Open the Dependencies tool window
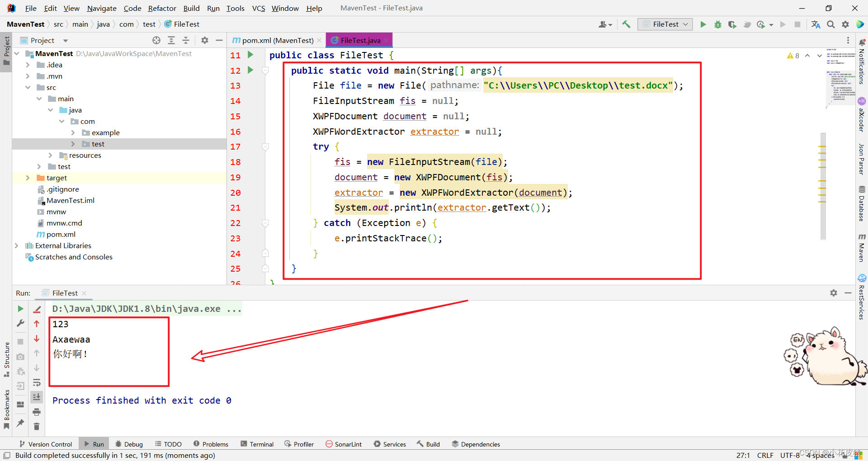The image size is (868, 461). [x=476, y=444]
